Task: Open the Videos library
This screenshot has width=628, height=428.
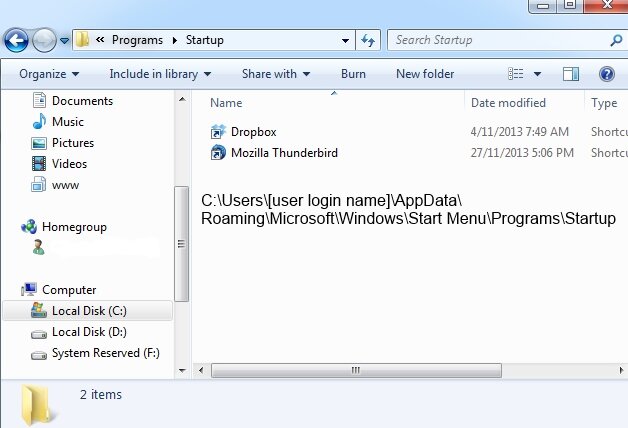Action: click(69, 164)
